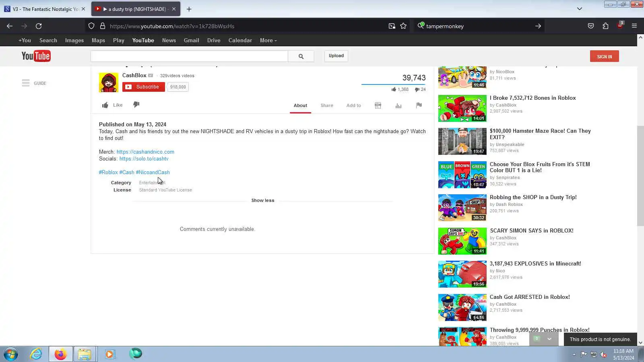The height and width of the screenshot is (362, 644).
Task: Click the Upload button
Action: [x=336, y=56]
